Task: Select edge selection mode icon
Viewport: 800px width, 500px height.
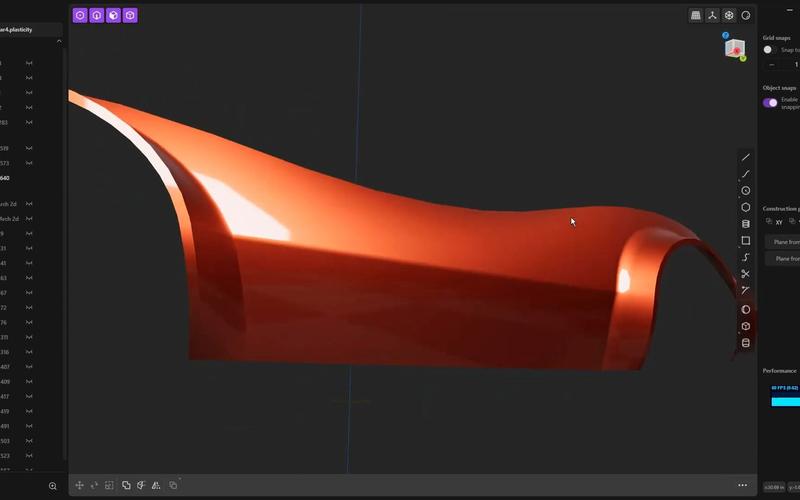Action: [x=97, y=15]
